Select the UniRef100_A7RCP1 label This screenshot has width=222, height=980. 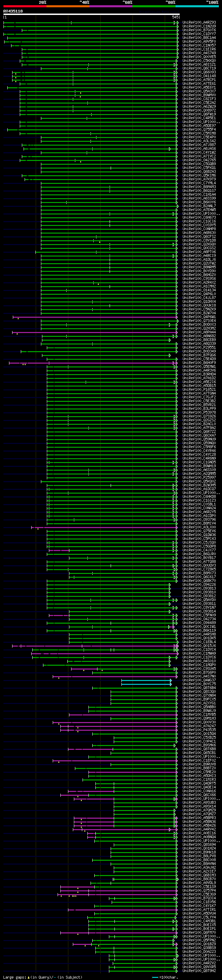click(199, 80)
